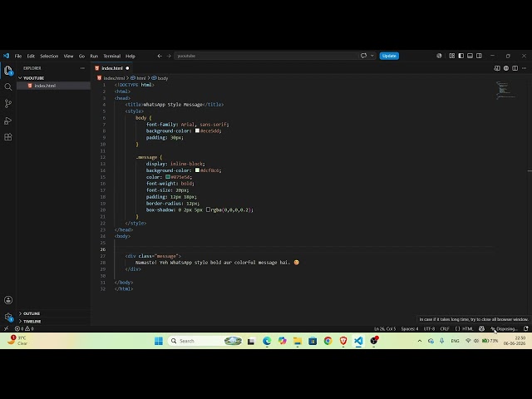Click the globe icon beside layout controls
Screen dimensions: 532x399
[x=439, y=56]
